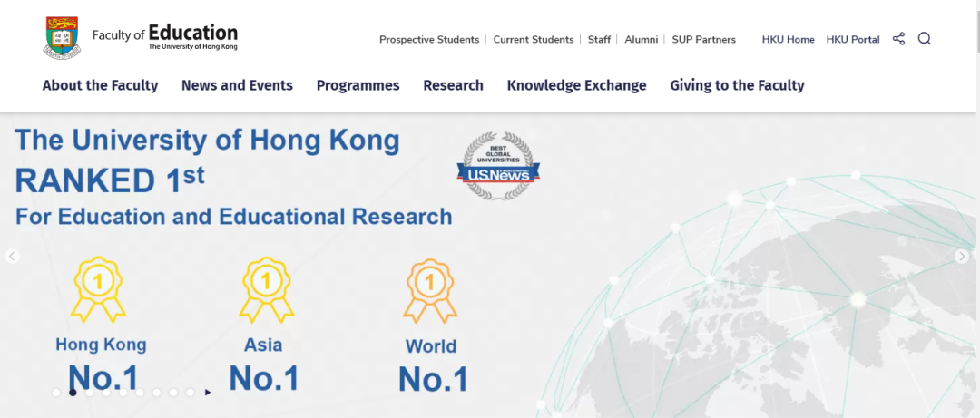The width and height of the screenshot is (980, 418).
Task: Select the ninth carousel dot
Action: 190,393
